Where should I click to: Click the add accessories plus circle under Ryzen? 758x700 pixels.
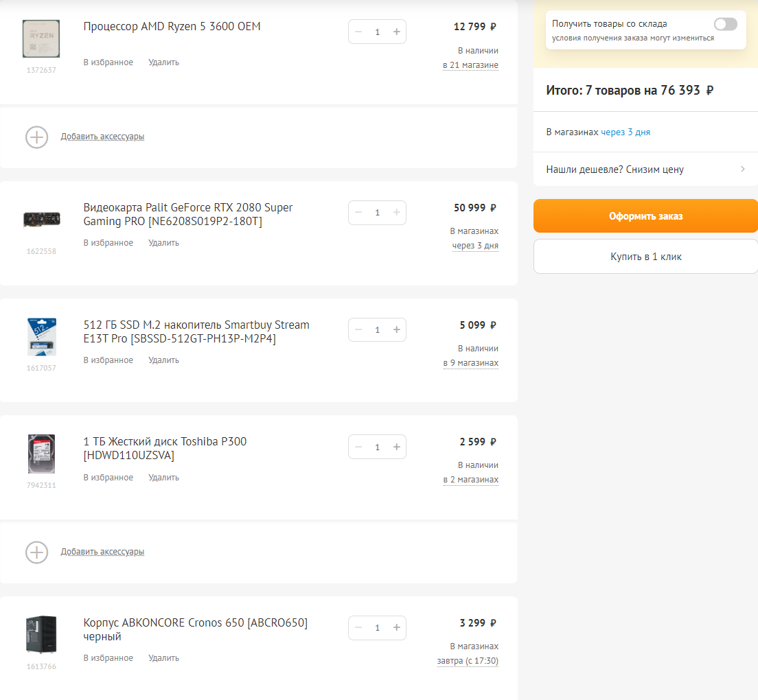pyautogui.click(x=36, y=137)
